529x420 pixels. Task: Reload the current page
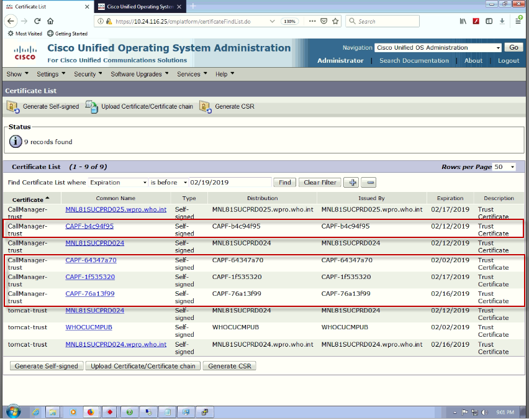[x=37, y=21]
